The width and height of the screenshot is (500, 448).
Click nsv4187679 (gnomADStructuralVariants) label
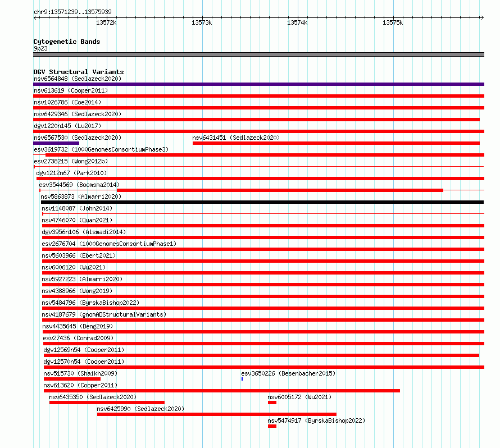[x=104, y=314]
